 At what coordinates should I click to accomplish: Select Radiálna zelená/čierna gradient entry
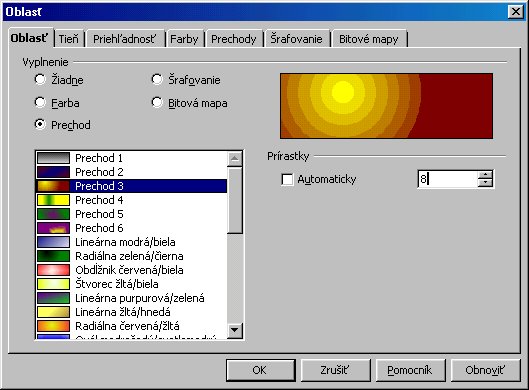click(132, 256)
